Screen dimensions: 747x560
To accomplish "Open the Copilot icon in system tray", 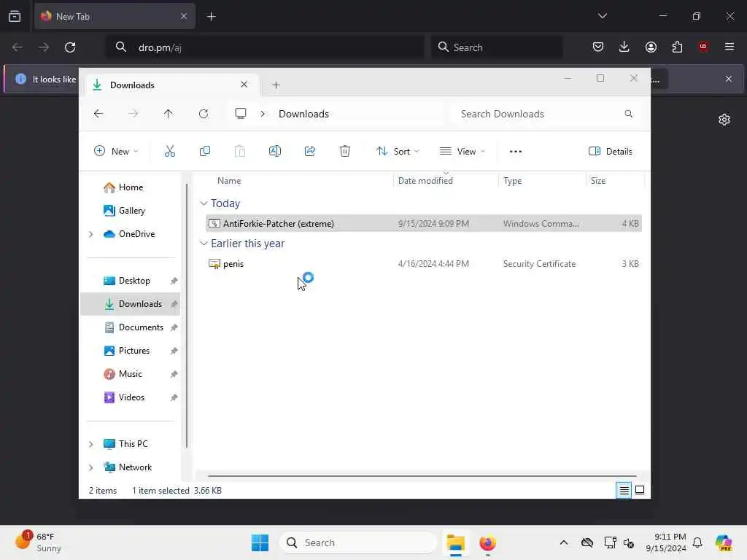I will [724, 542].
